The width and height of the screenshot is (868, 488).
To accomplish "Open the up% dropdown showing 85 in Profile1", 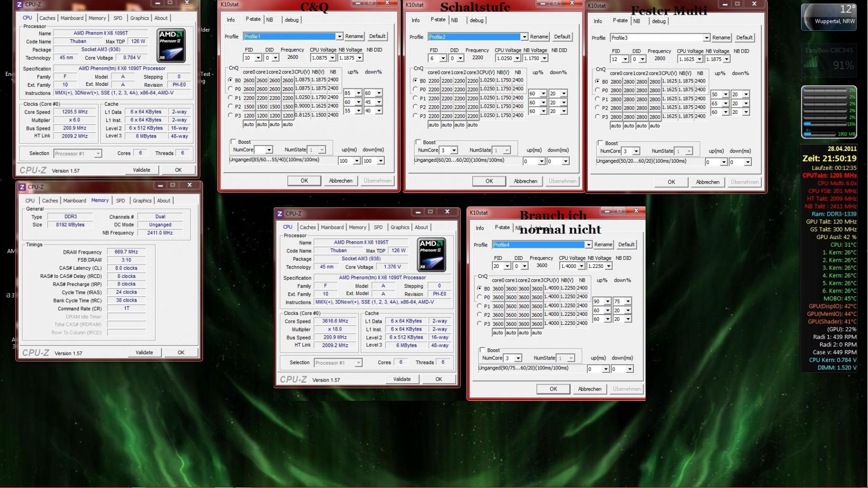I will pos(359,93).
